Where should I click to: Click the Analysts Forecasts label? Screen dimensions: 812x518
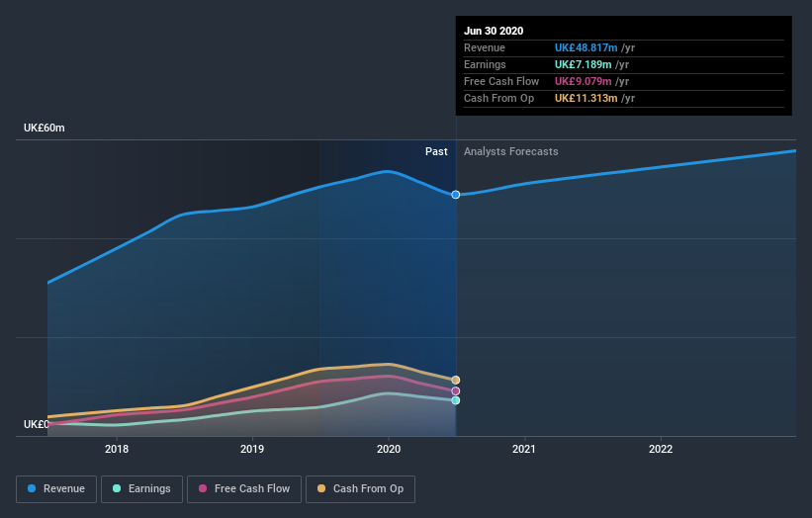point(511,151)
